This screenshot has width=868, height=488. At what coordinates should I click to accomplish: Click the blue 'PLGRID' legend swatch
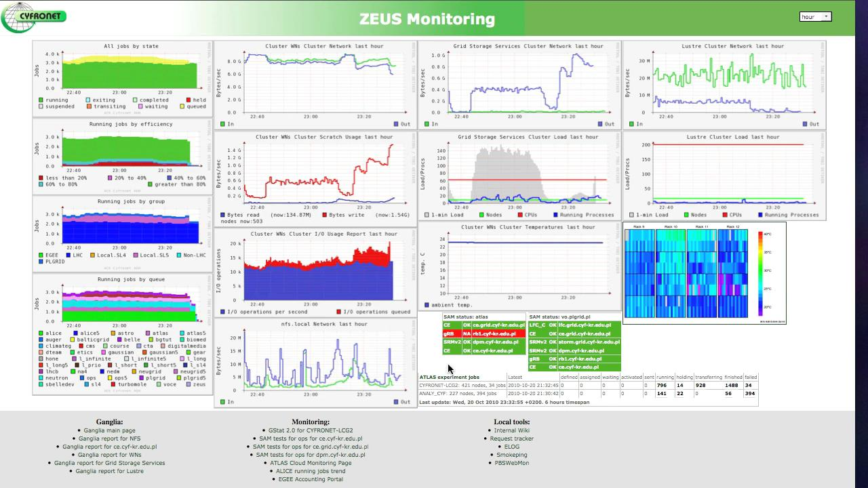[41, 262]
